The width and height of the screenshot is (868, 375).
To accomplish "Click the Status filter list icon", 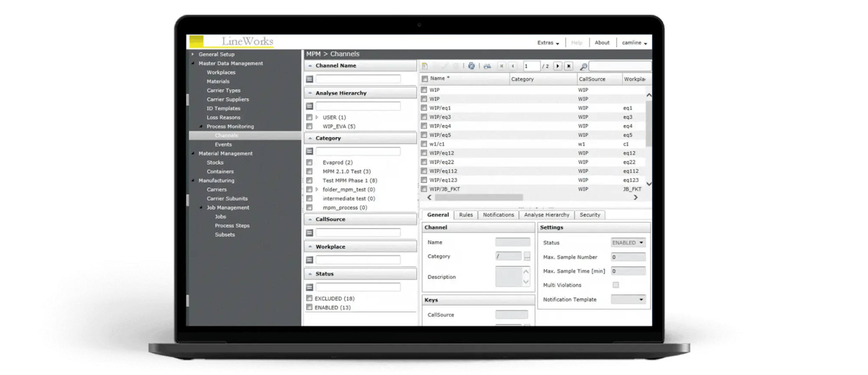I will click(309, 287).
